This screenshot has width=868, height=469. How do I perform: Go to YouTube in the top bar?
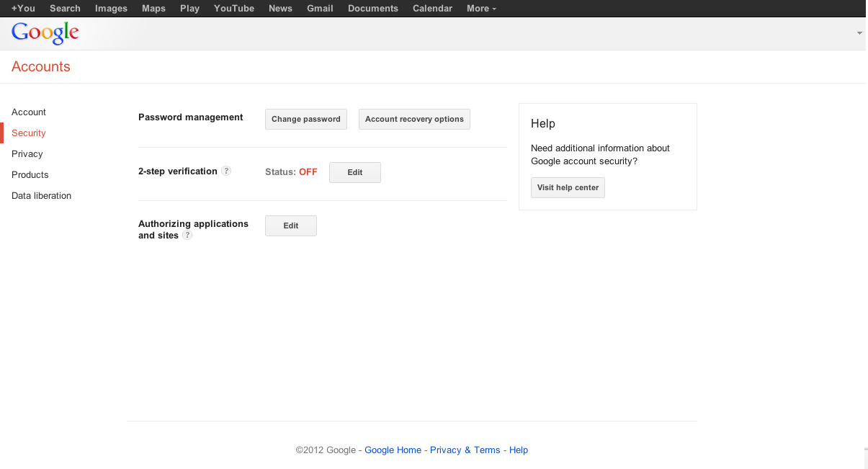234,9
